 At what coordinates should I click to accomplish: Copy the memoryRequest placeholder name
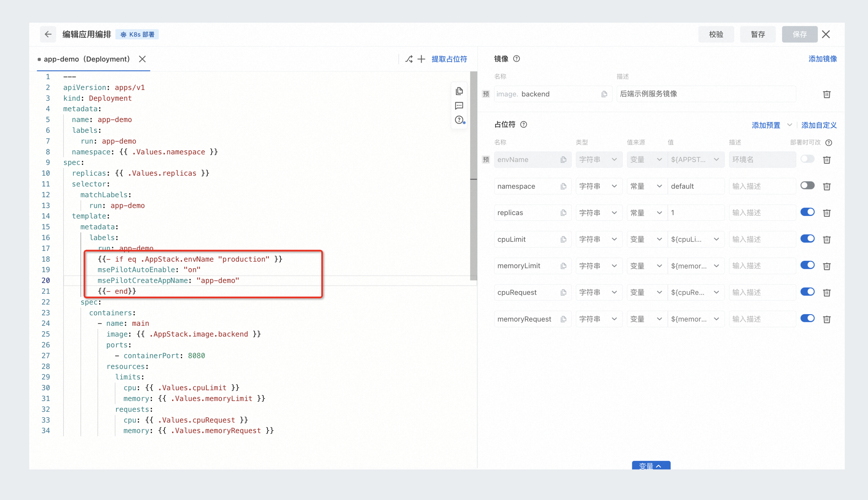click(563, 319)
